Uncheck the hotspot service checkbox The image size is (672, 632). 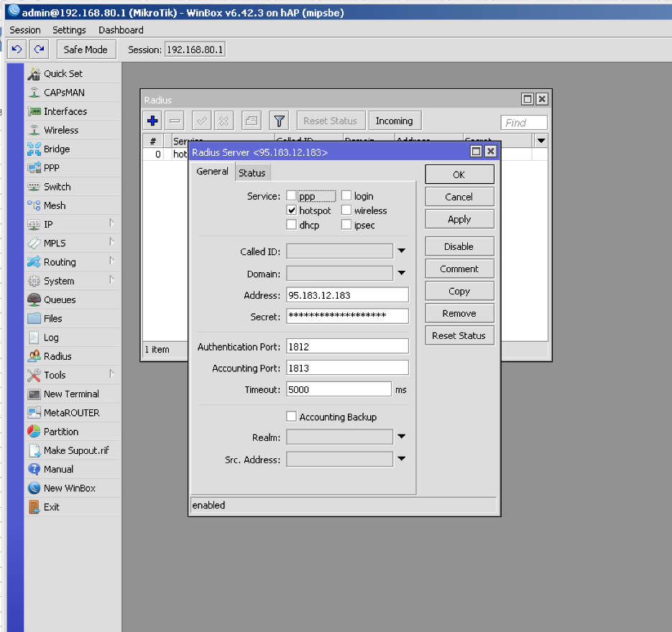(291, 210)
